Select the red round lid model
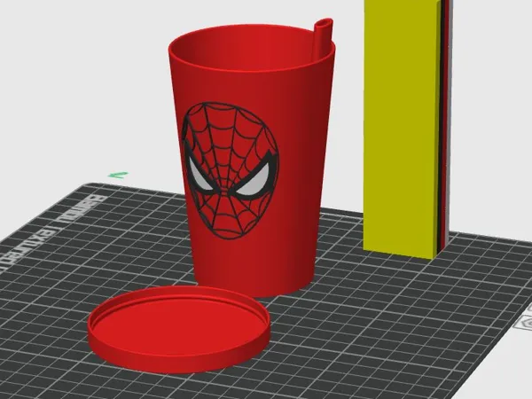This screenshot has width=532, height=399. point(179,329)
